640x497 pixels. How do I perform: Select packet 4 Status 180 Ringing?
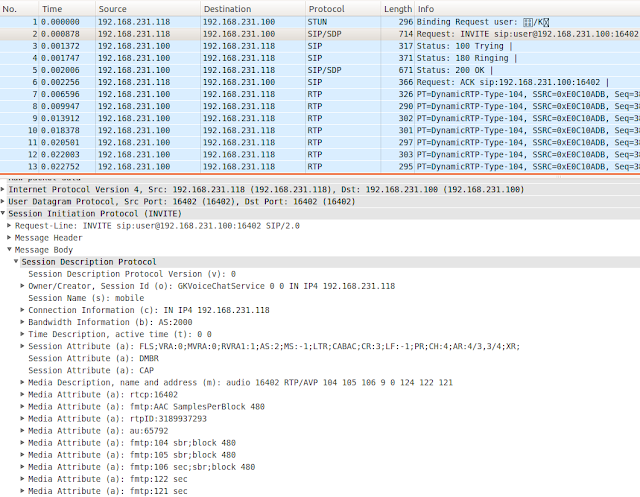[x=320, y=58]
